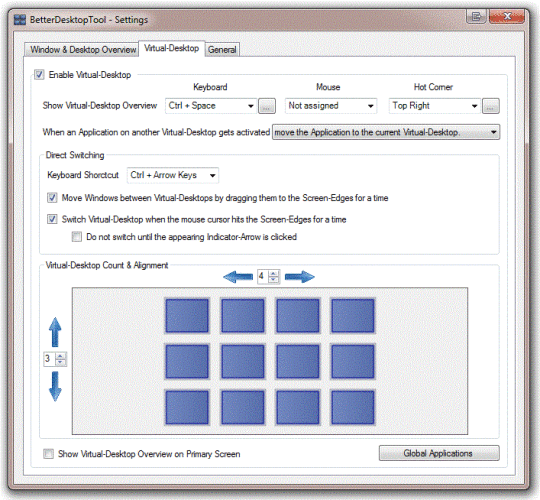Screen dimensions: 540x500
Task: Click the title bar button left of Close
Action: pos(476,16)
